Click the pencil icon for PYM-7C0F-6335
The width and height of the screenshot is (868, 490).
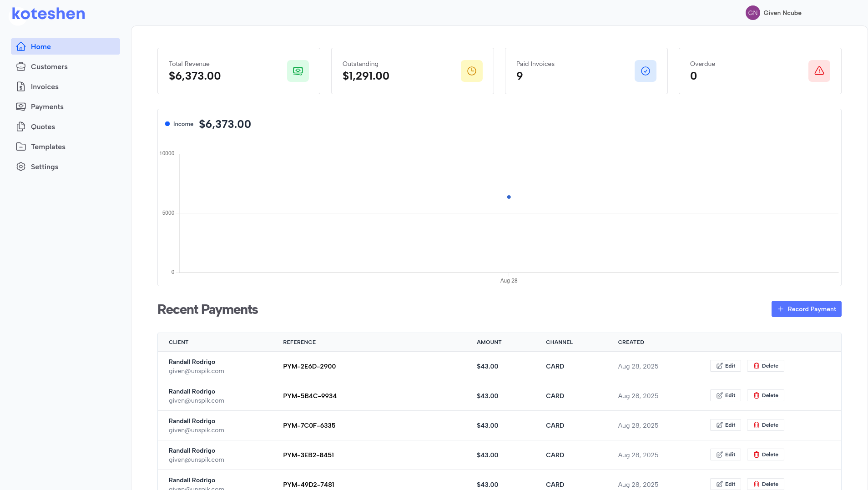(x=720, y=425)
